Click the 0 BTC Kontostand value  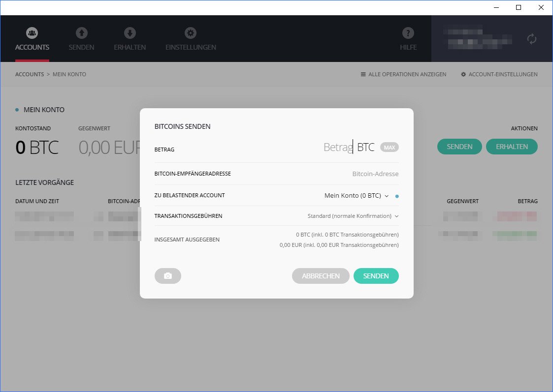[37, 147]
